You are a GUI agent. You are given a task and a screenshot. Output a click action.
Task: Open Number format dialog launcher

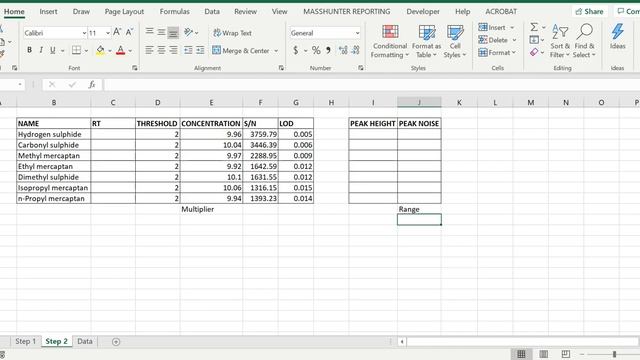361,68
